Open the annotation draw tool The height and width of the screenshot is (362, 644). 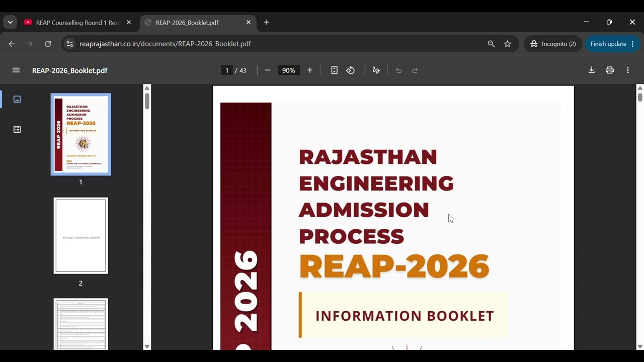[x=376, y=70]
